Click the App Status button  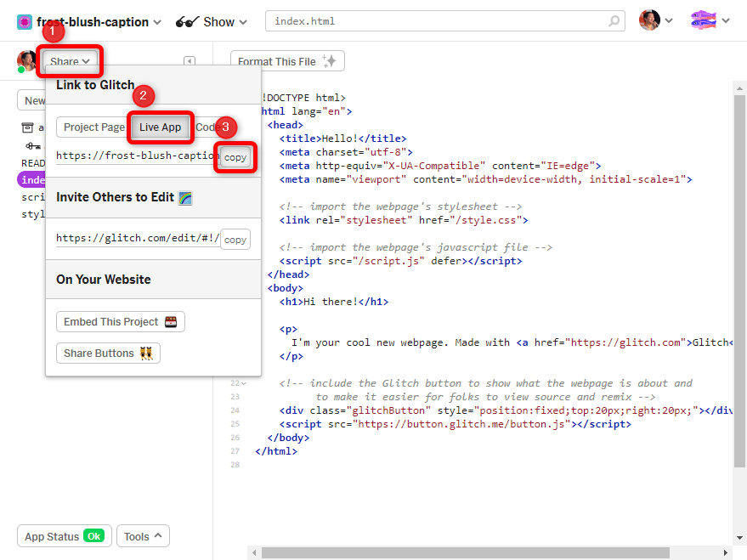click(x=65, y=536)
